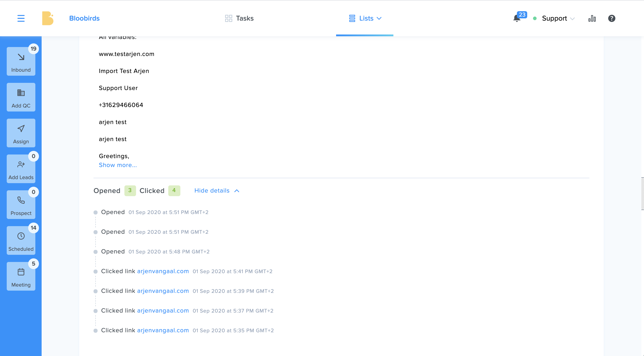Viewport: 644px width, 356px height.
Task: Switch to the Tasks tab
Action: tap(239, 18)
